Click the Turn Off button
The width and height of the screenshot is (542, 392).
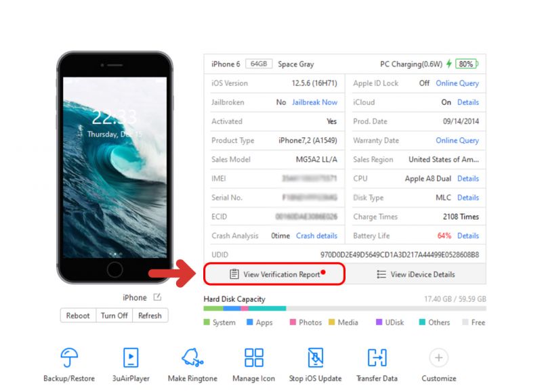click(114, 315)
